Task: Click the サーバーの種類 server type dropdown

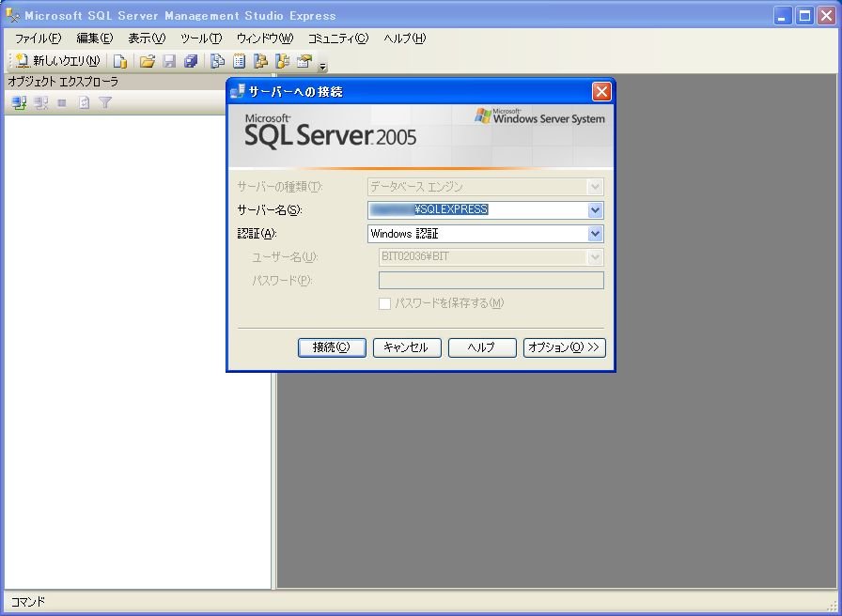Action: (x=486, y=187)
